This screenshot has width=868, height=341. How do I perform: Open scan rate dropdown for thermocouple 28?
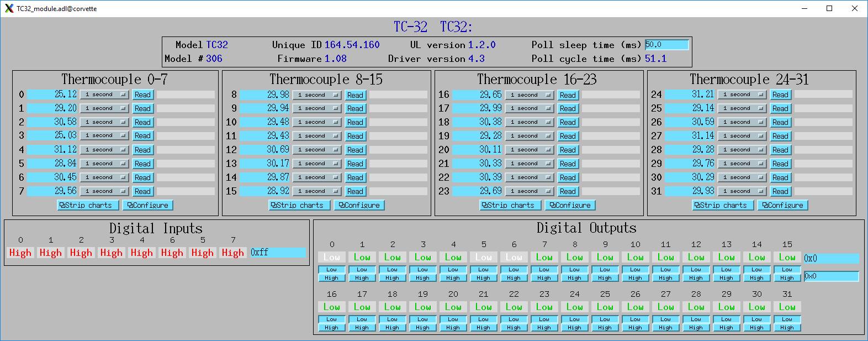pyautogui.click(x=742, y=150)
